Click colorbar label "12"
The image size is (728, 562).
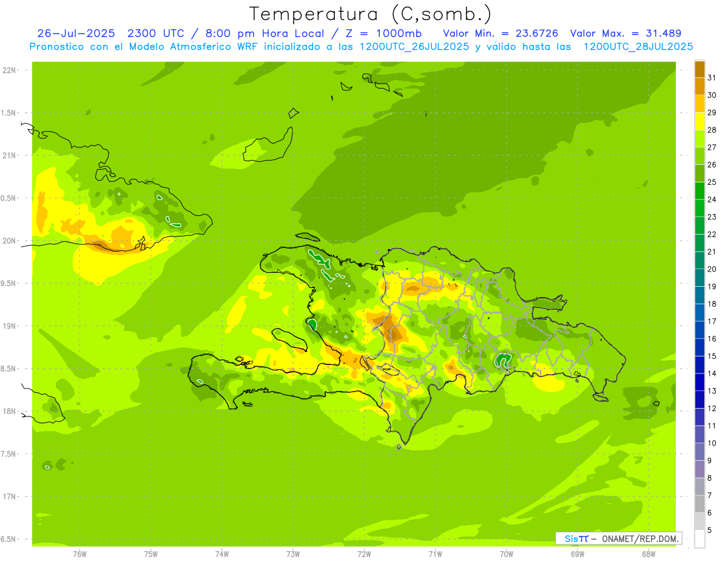click(x=712, y=409)
